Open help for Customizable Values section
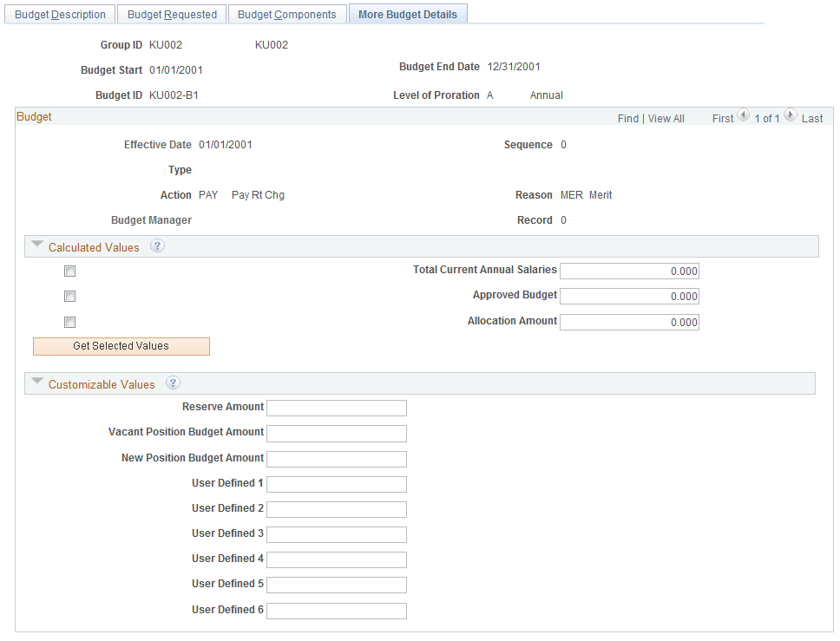 click(171, 383)
